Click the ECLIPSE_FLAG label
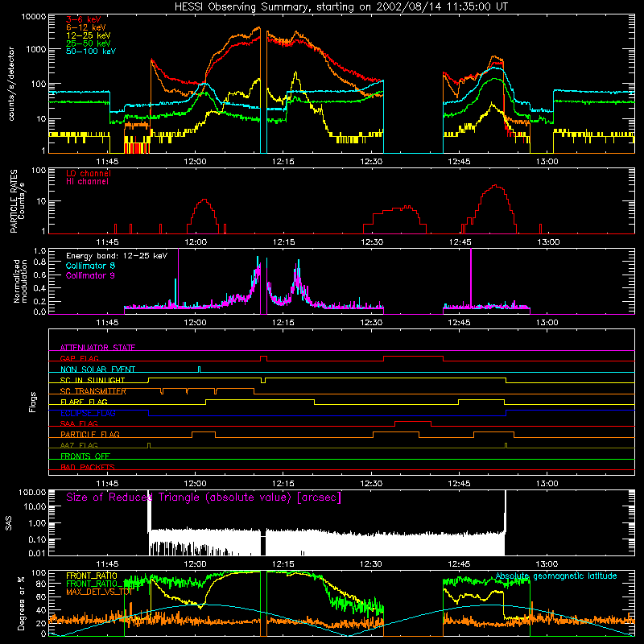644x644 pixels. tap(88, 413)
